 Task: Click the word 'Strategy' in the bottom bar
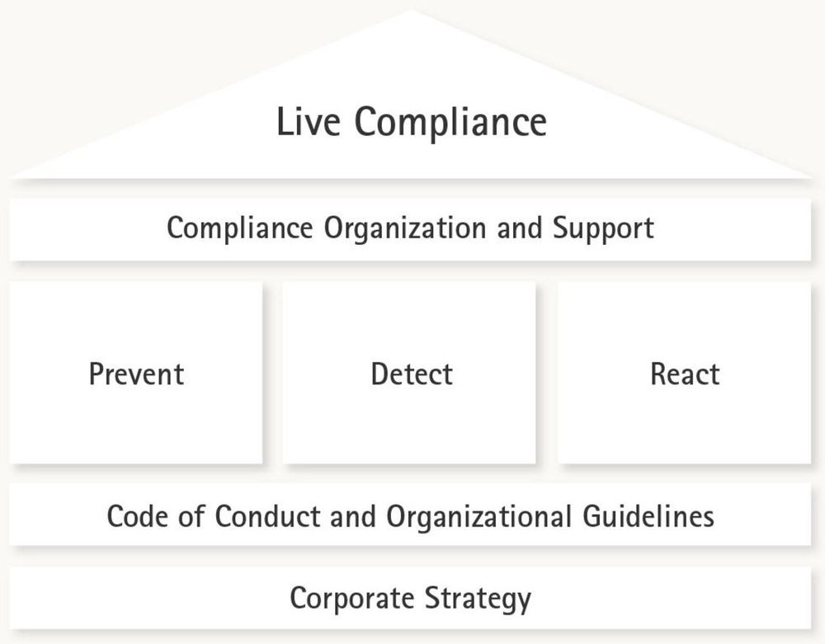click(478, 599)
